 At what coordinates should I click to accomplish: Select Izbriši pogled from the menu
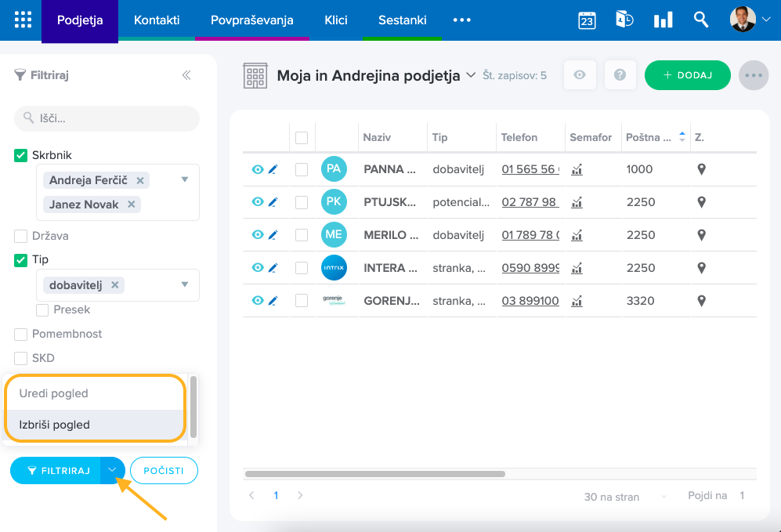click(55, 425)
